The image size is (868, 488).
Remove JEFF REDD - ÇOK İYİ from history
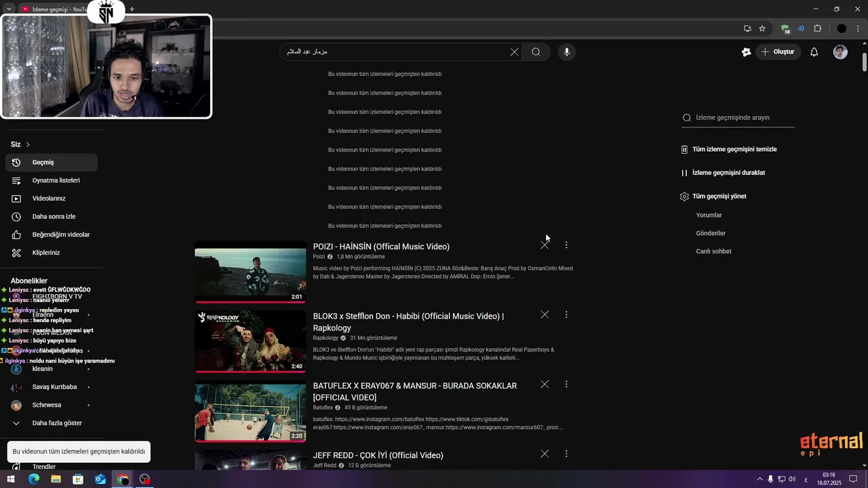click(545, 453)
